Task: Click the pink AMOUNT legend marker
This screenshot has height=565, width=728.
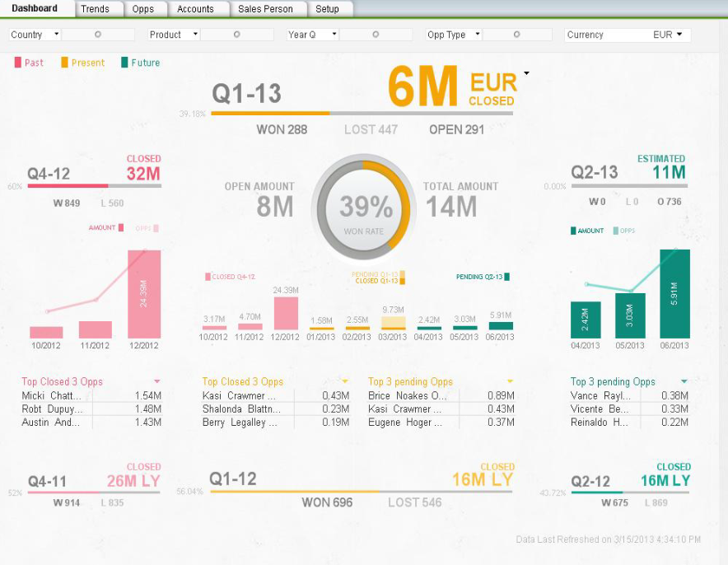Action: click(x=121, y=228)
